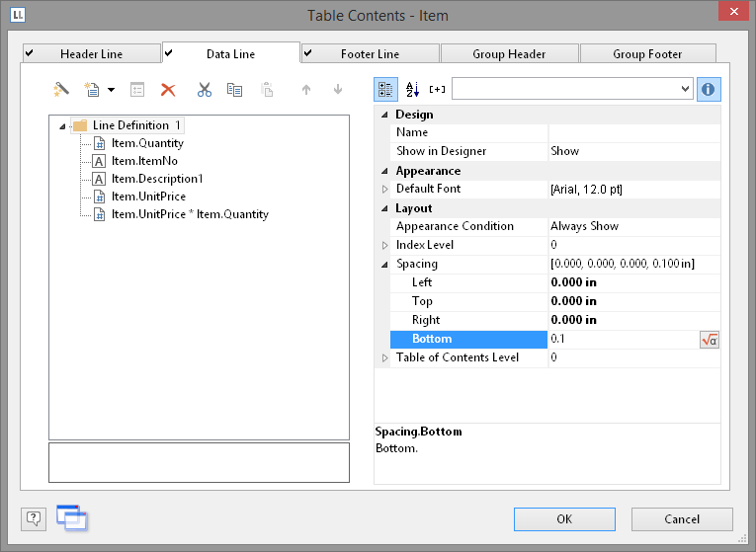Toggle the Footer Line checkmark
The height and width of the screenshot is (552, 756).
(x=308, y=53)
